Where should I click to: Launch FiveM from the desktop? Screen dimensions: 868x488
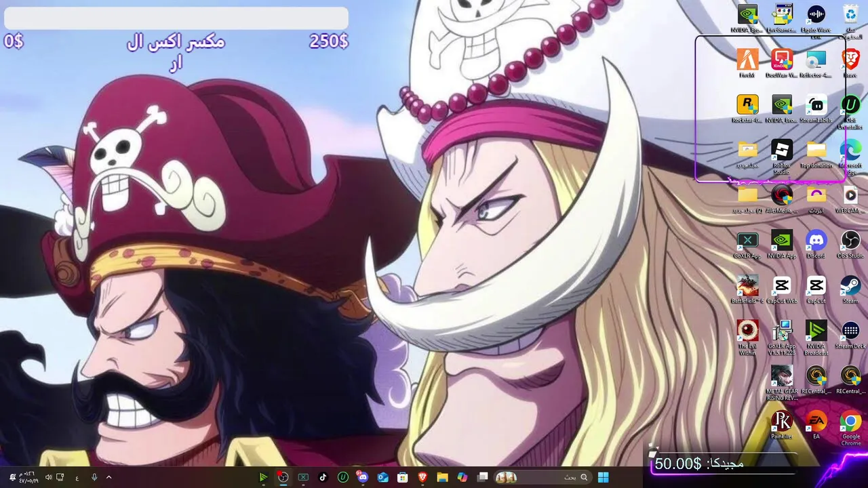click(x=747, y=63)
